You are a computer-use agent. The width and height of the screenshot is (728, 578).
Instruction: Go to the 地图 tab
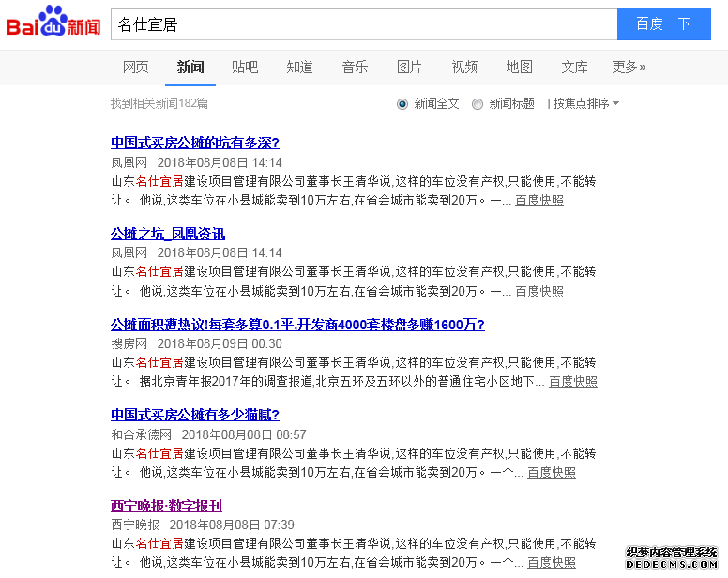tap(519, 67)
